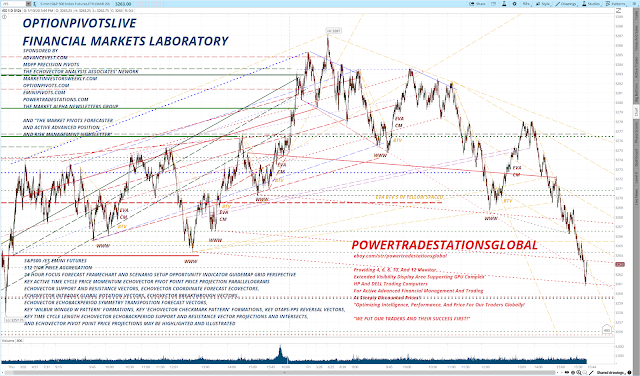Click the crosshair pan icon at bottom
Viewport: 640px width, 376px height.
(x=573, y=372)
